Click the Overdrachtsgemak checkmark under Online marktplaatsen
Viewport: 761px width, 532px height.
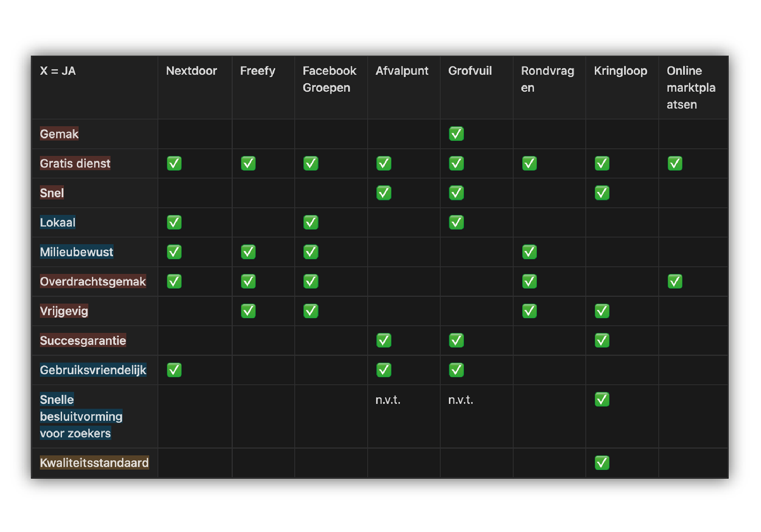pos(675,282)
